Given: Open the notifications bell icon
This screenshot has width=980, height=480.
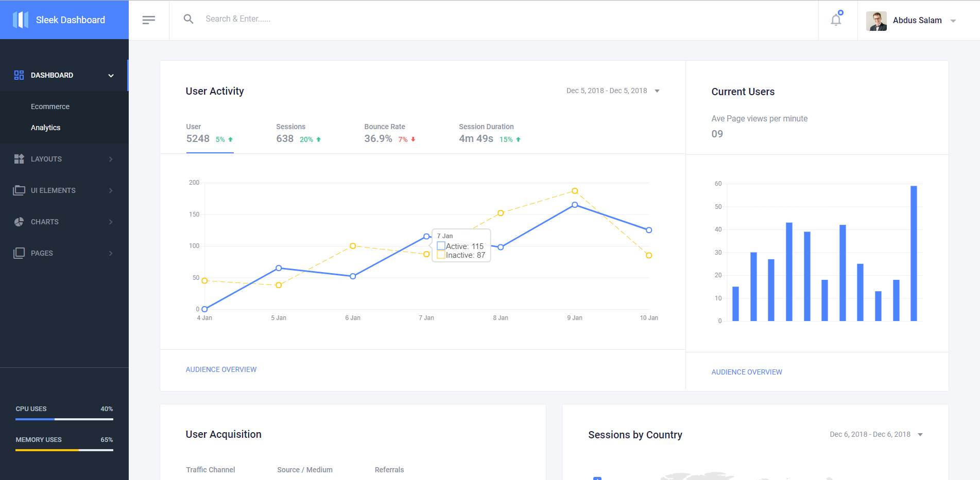Looking at the screenshot, I should (x=836, y=20).
